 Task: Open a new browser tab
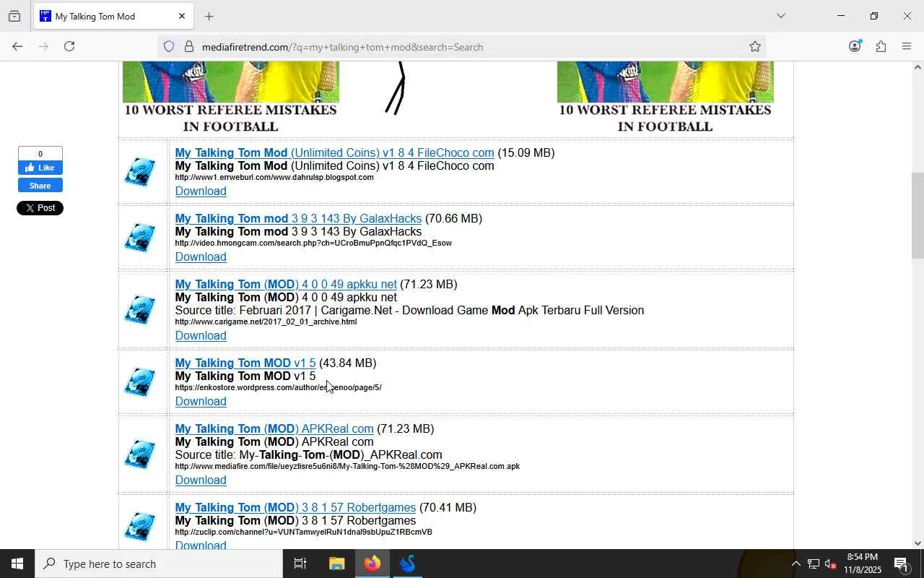[209, 16]
